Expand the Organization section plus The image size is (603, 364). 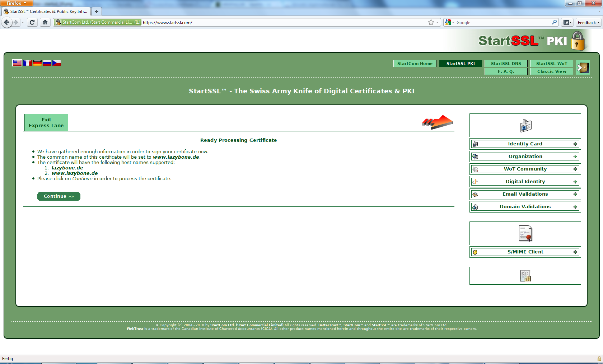click(575, 157)
